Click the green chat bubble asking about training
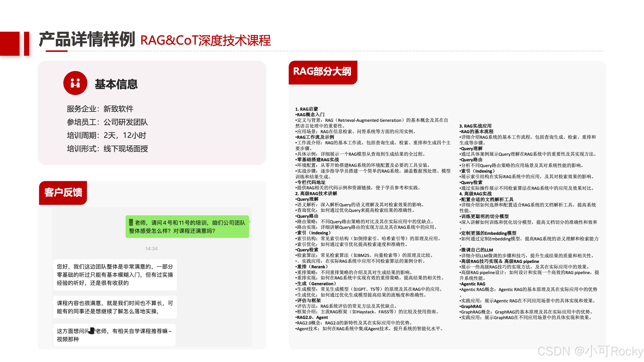 point(187,227)
